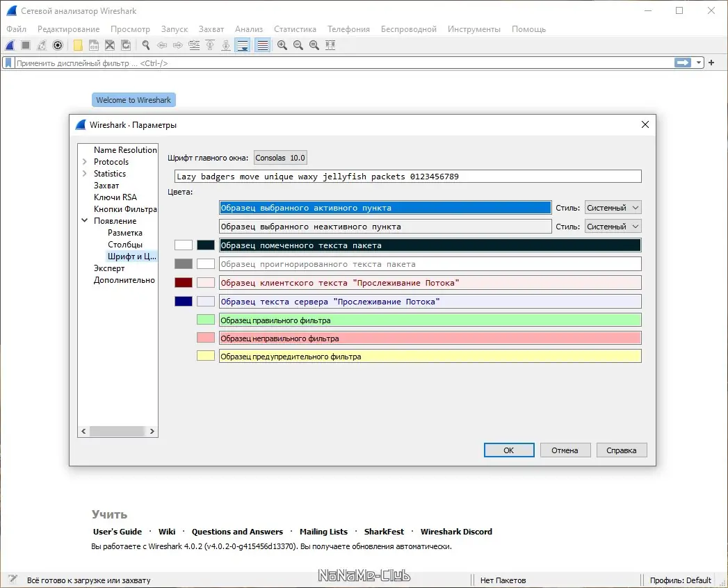Open the Файл menu
The width and height of the screenshot is (728, 588).
tap(16, 28)
